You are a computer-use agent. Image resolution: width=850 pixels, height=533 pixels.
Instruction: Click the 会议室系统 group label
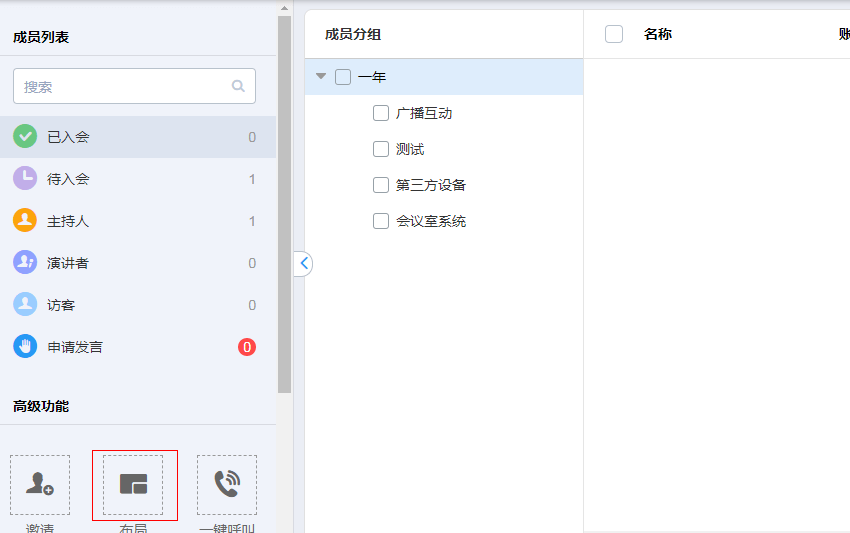(431, 221)
